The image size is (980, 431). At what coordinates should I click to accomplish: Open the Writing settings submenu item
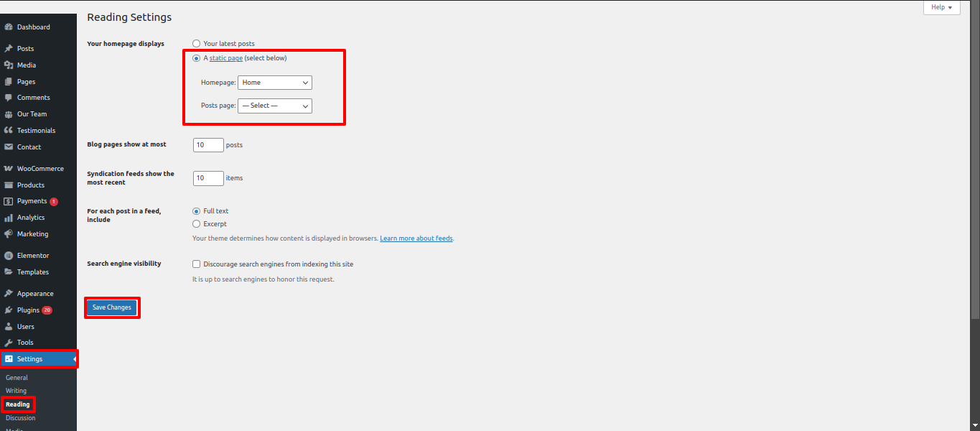(x=16, y=391)
